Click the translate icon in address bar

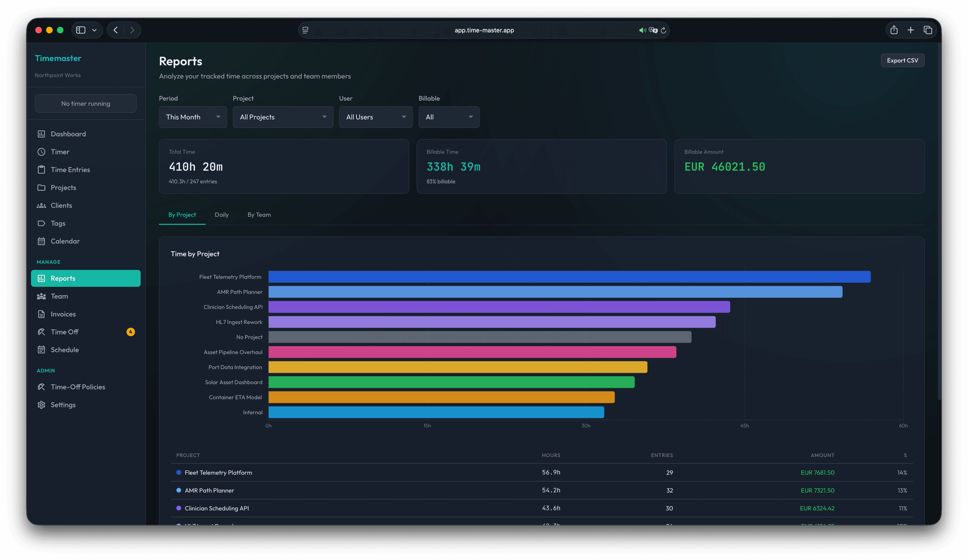point(653,30)
